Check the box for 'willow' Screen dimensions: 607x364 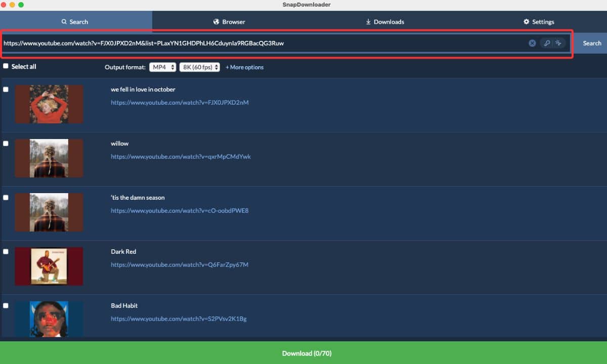point(6,144)
